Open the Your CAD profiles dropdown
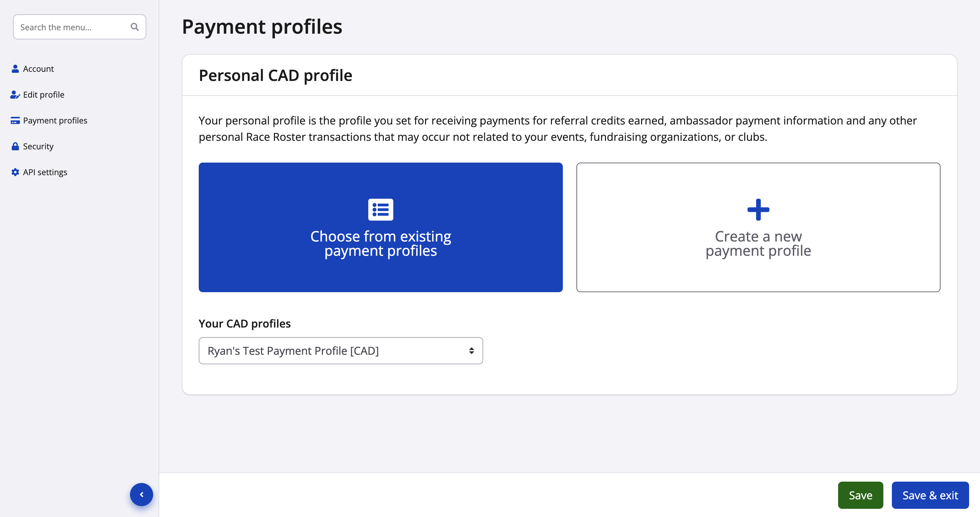 pyautogui.click(x=340, y=350)
